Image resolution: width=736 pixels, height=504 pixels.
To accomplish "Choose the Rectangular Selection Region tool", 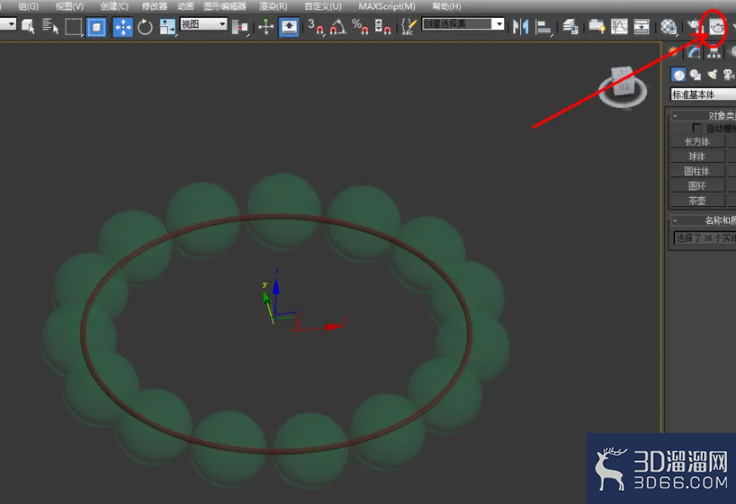I will pos(73,27).
